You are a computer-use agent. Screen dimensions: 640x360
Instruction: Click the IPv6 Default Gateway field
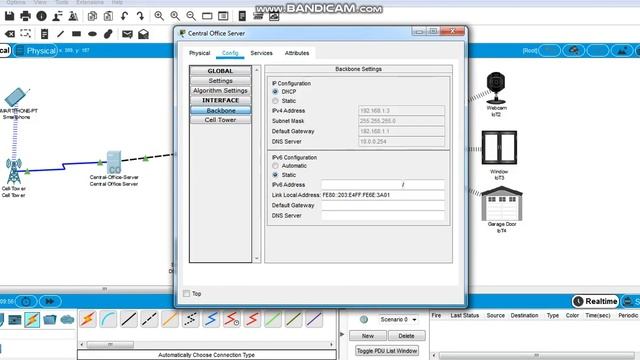click(x=382, y=205)
